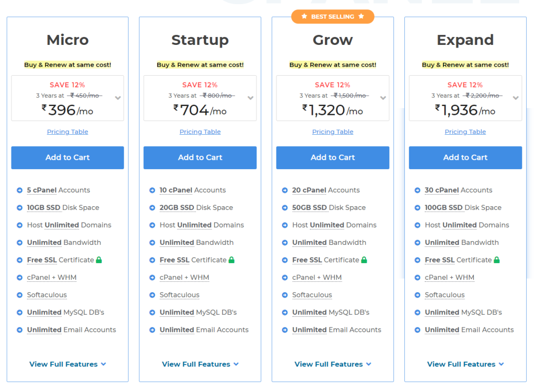
Task: Click the arrow bullet next to Grow's Unlimited Bandwidth
Action: 285,242
